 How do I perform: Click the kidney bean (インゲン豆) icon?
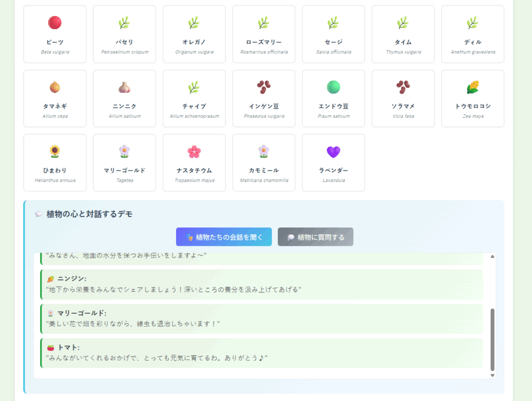point(263,87)
